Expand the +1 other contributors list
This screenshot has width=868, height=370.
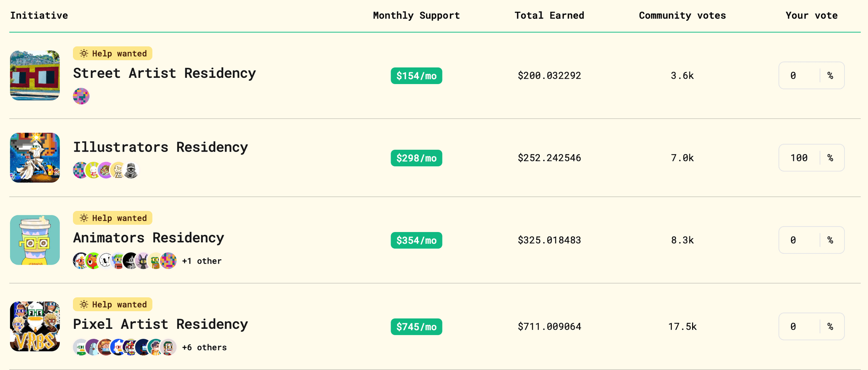coord(202,261)
